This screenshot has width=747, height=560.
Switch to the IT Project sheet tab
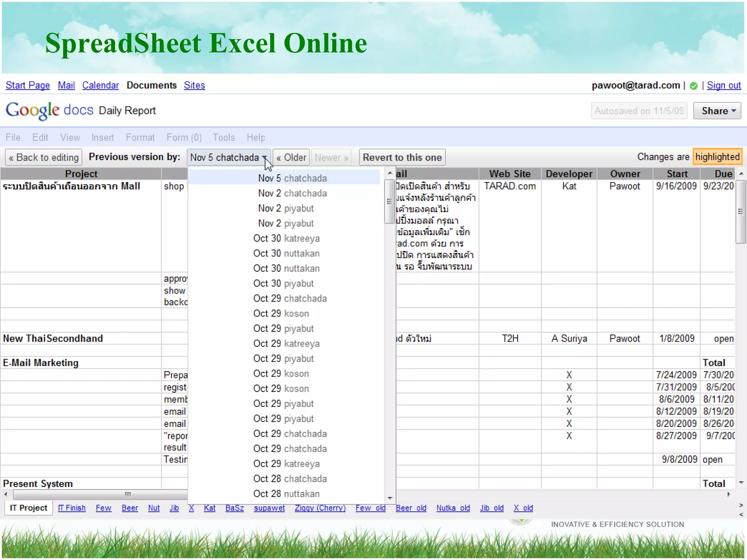(28, 508)
